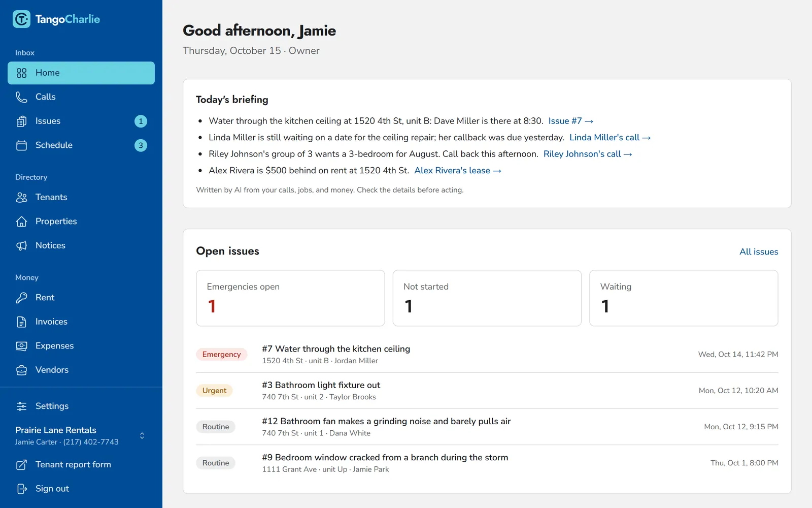
Task: Click the Home grid icon in sidebar
Action: pos(21,73)
